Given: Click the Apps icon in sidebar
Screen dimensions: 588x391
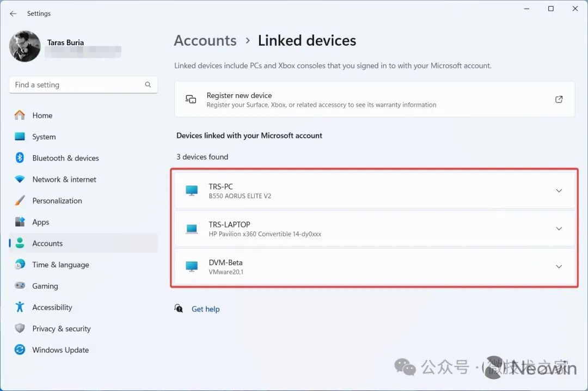Looking at the screenshot, I should 20,222.
